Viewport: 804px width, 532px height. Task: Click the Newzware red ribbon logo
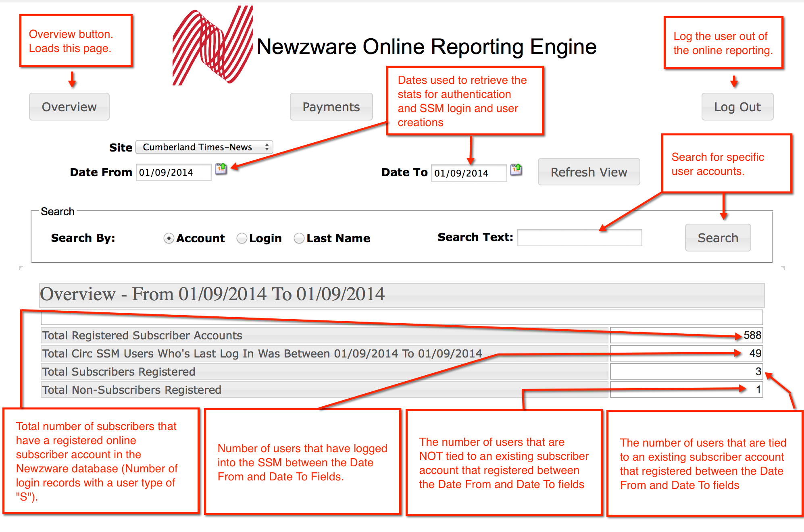(x=212, y=46)
